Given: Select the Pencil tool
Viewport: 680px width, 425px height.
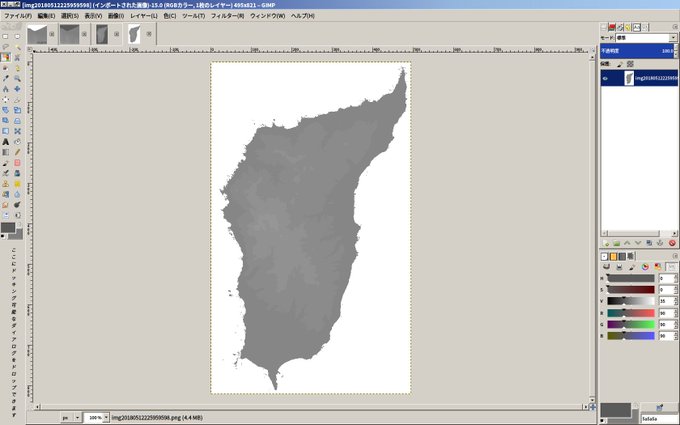Looking at the screenshot, I should (x=17, y=152).
